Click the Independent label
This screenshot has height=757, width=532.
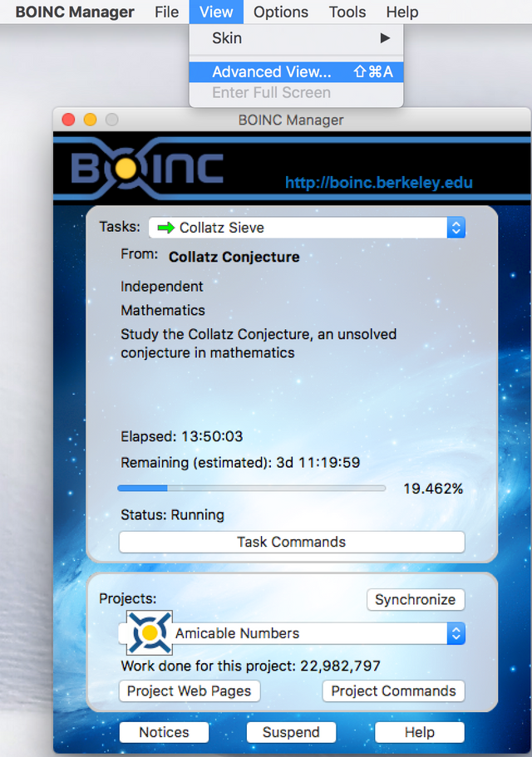click(x=162, y=287)
